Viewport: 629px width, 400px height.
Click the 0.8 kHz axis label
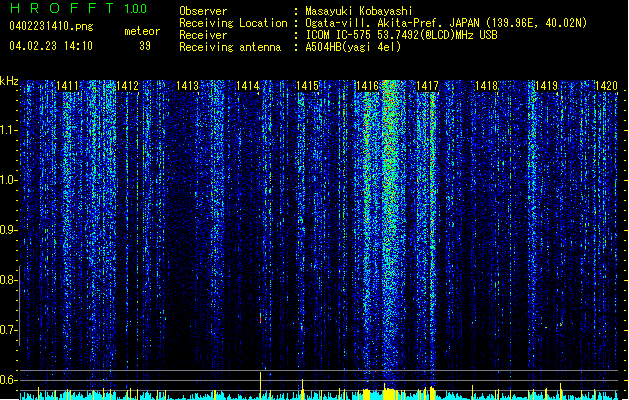click(x=8, y=280)
